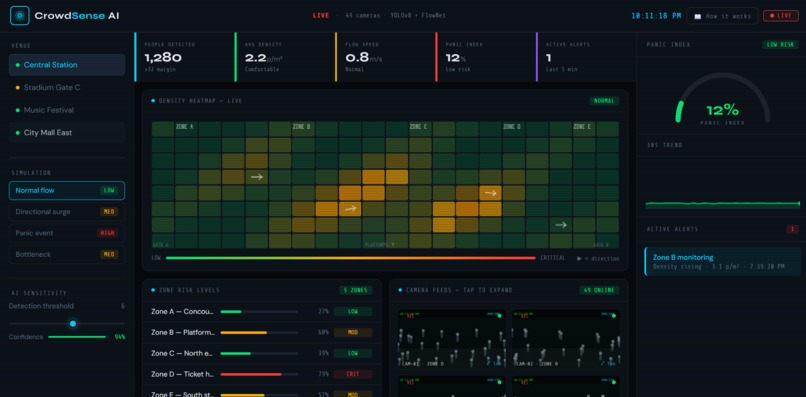Viewport: 806px width, 397px height.
Task: Click the 12% panic index gauge
Action: pyautogui.click(x=722, y=100)
